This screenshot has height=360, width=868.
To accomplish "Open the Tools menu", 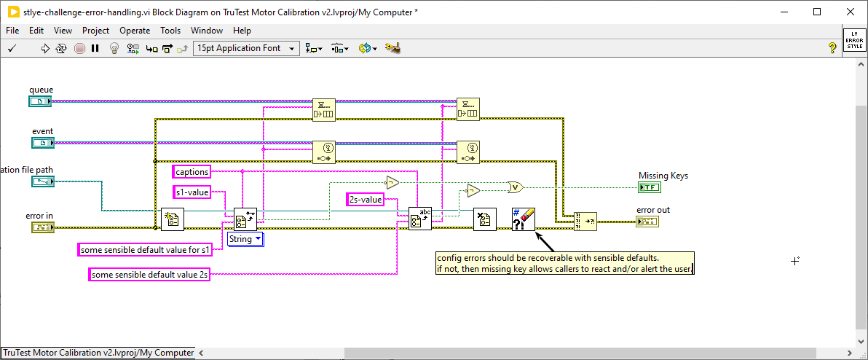I will [x=170, y=31].
